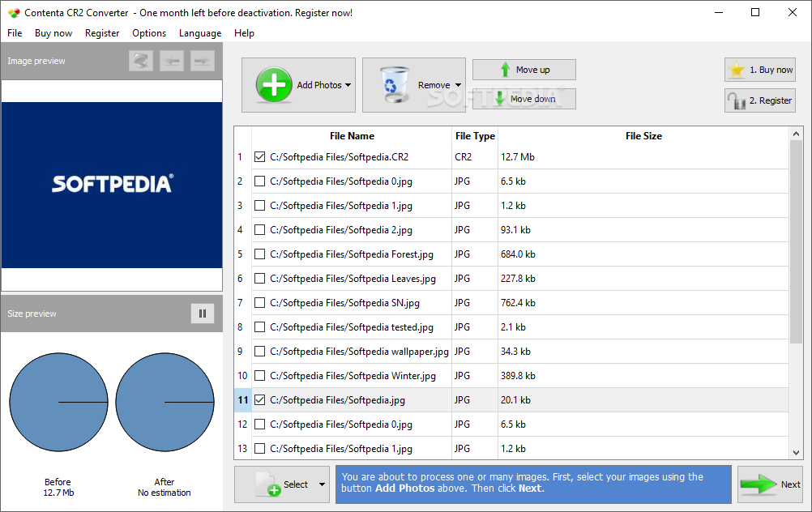812x512 pixels.
Task: Click the file list scrollbar down arrow
Action: (796, 453)
